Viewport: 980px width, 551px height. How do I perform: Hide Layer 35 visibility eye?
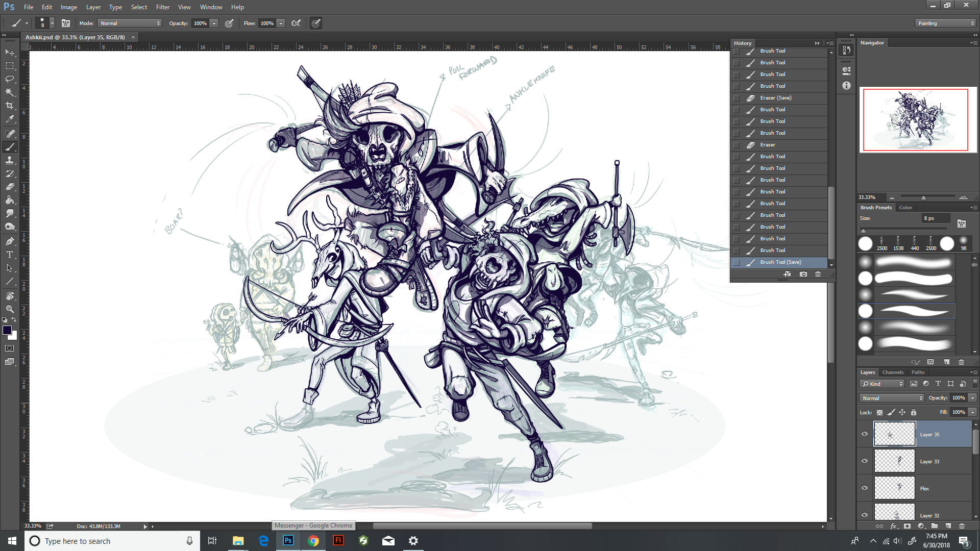865,434
